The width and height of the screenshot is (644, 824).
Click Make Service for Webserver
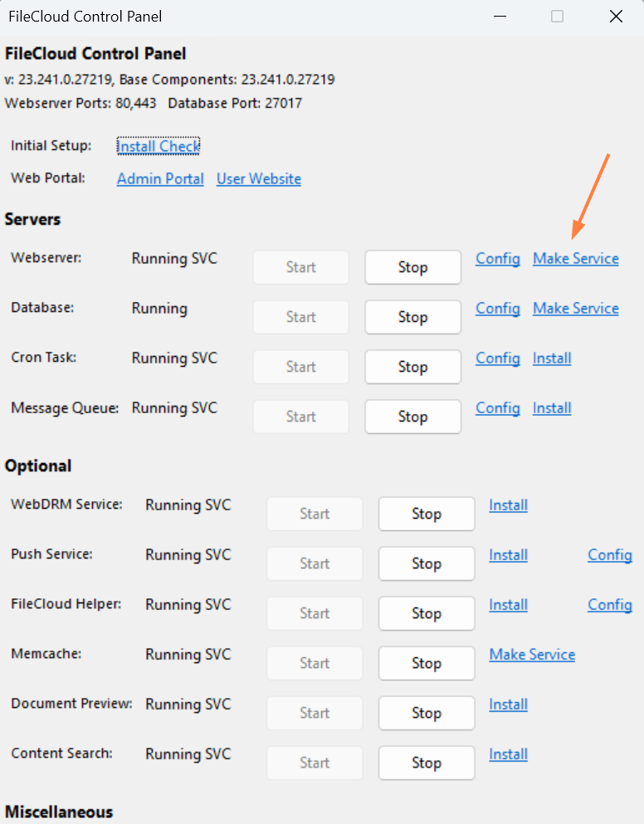point(576,258)
